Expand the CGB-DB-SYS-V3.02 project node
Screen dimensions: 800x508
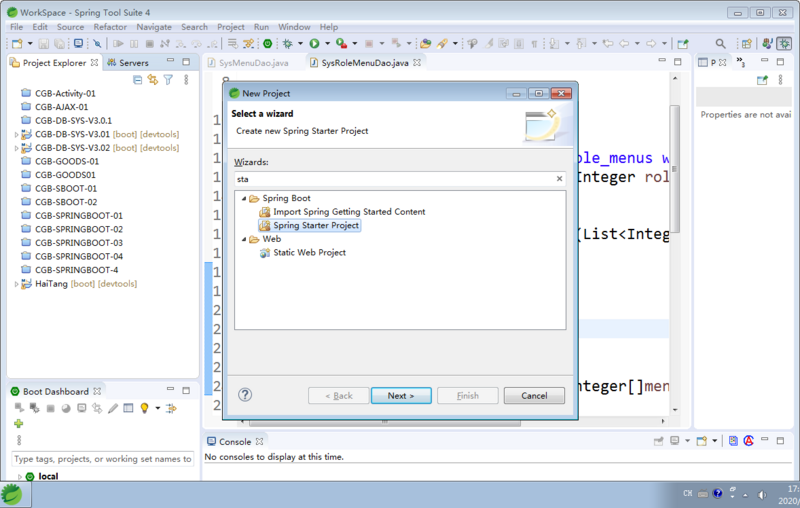coord(16,148)
